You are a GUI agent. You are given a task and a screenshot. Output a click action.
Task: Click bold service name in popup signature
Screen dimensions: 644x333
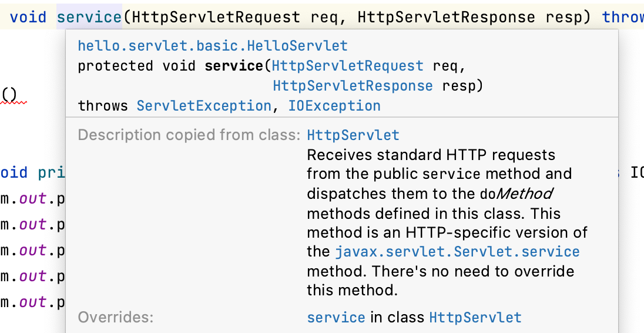pyautogui.click(x=234, y=66)
